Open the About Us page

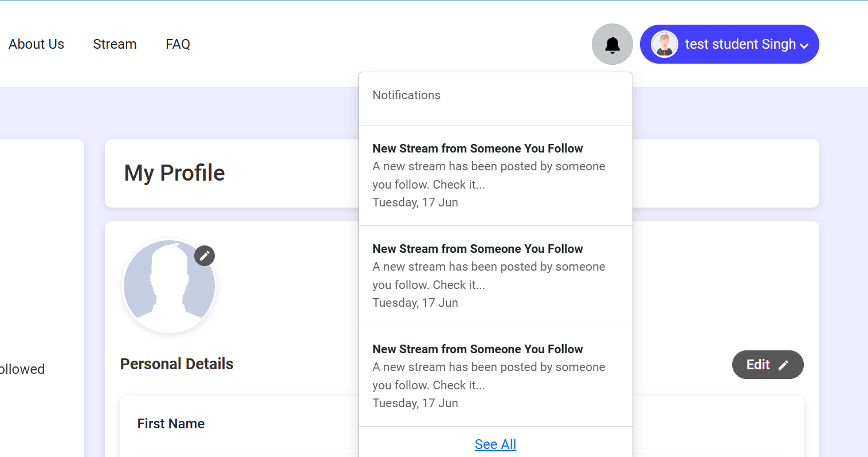click(x=36, y=44)
